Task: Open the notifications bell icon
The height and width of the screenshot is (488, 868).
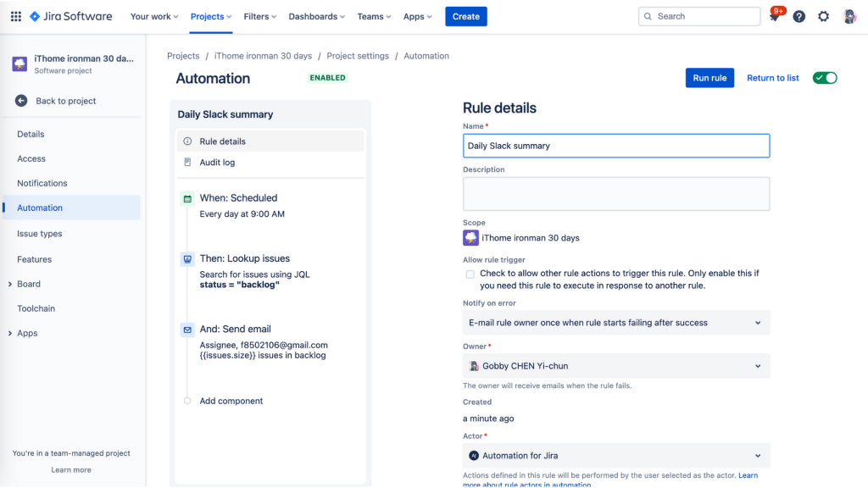Action: pyautogui.click(x=775, y=17)
